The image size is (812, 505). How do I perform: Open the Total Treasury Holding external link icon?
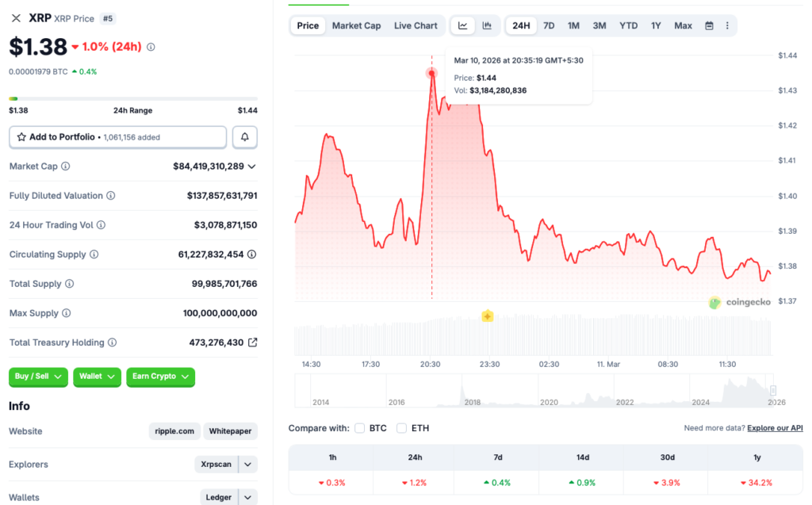click(253, 342)
